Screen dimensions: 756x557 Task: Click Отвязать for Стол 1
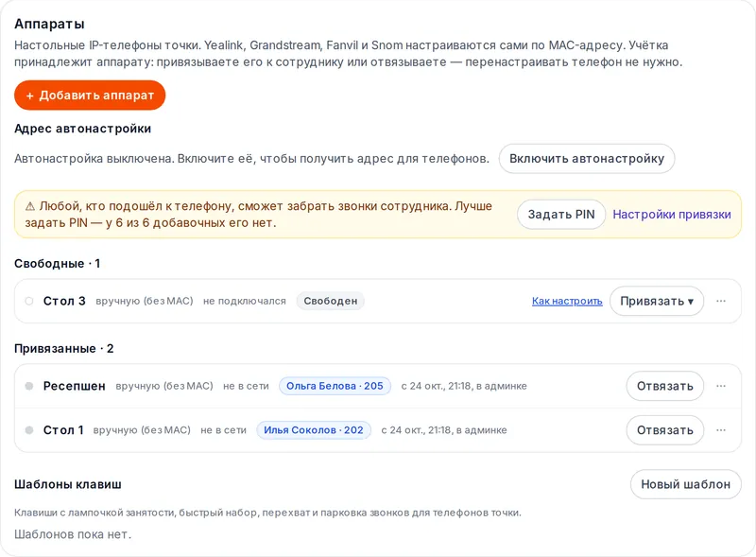[665, 430]
